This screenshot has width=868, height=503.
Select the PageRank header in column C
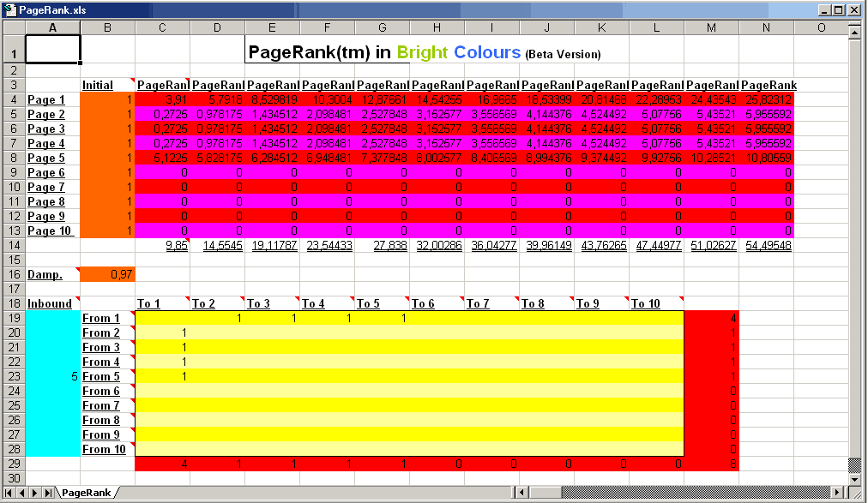click(x=162, y=85)
